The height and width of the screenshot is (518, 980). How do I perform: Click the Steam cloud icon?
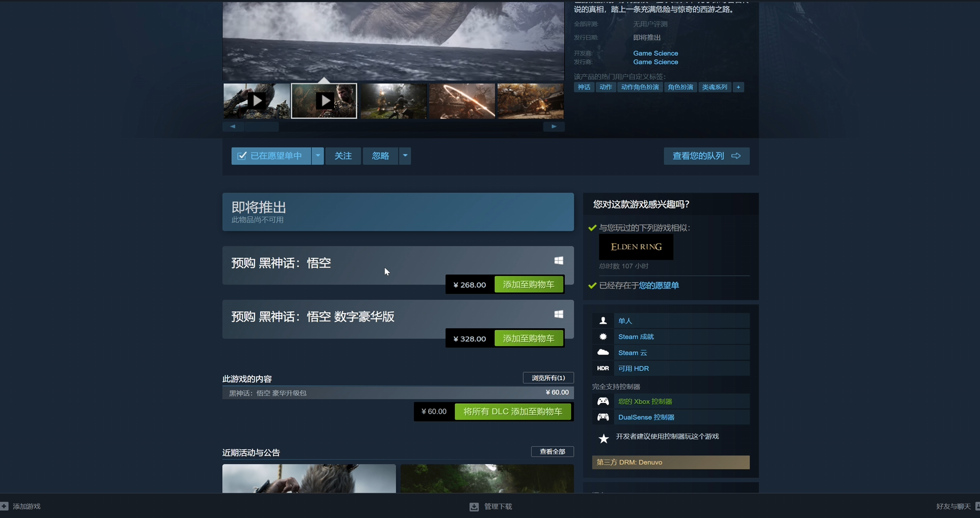click(603, 352)
